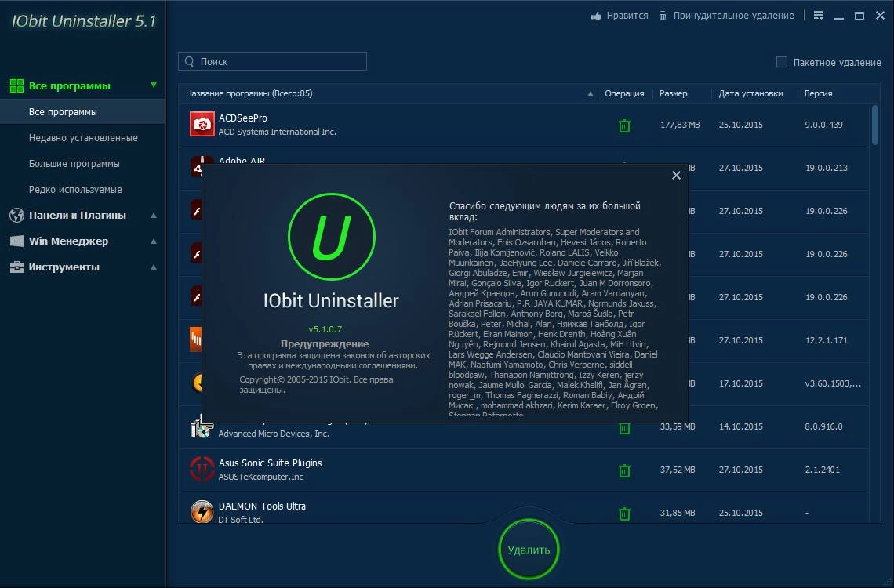This screenshot has width=894, height=588.
Task: Click version value 8.0.916.0
Action: (824, 426)
